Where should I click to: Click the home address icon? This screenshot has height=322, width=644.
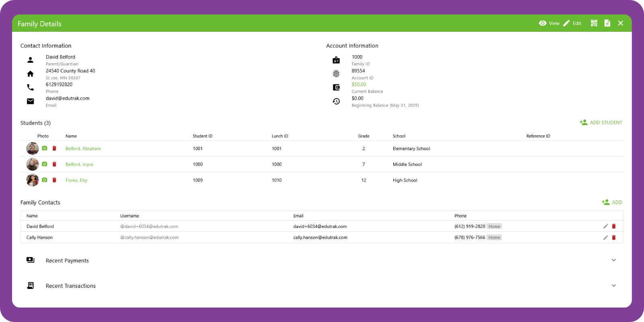tap(30, 74)
